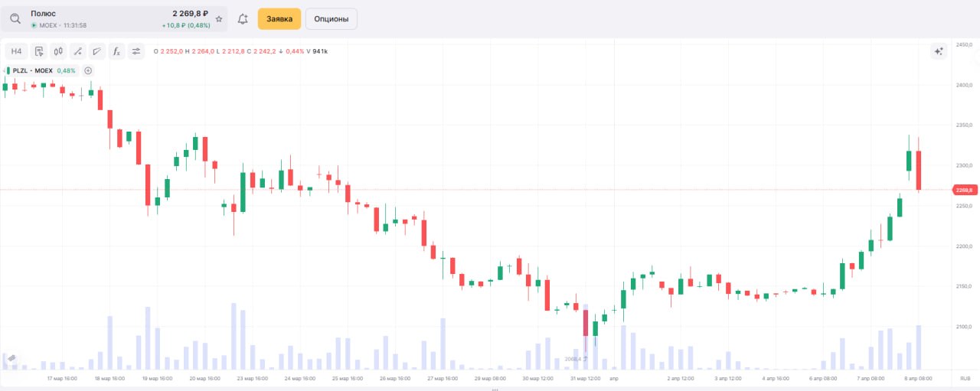Viewport: 980px width, 391px height.
Task: Change the candlestick chart type
Action: [58, 51]
